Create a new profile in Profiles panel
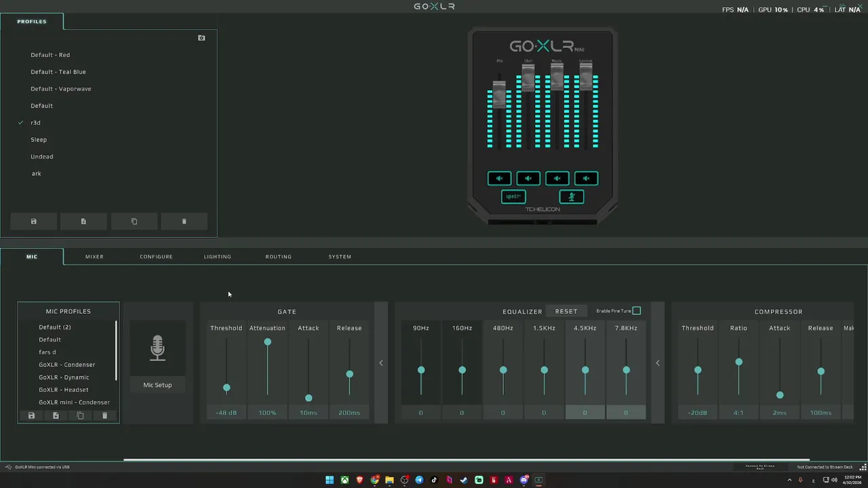The width and height of the screenshot is (868, 488). click(83, 221)
